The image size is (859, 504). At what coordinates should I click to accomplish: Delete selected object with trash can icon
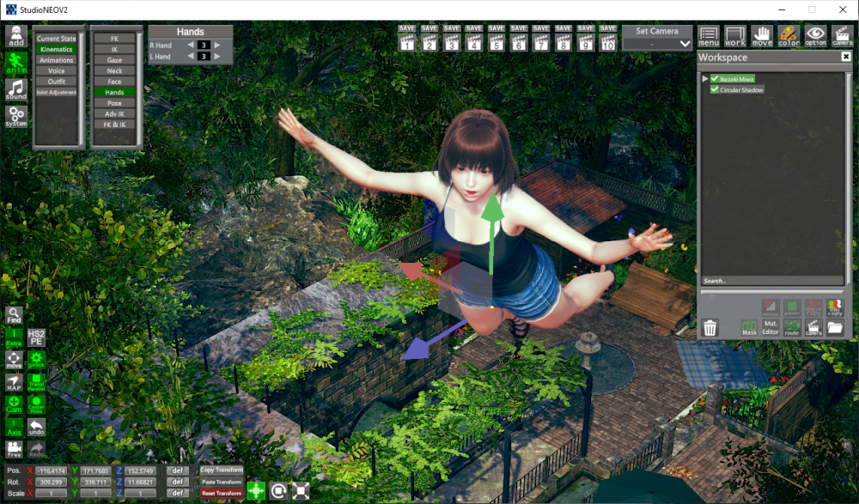[710, 327]
